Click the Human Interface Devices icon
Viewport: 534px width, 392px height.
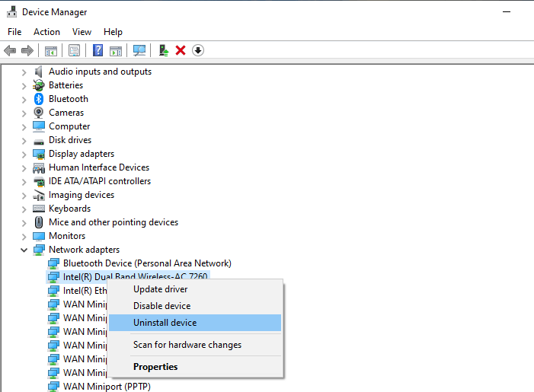(x=39, y=167)
